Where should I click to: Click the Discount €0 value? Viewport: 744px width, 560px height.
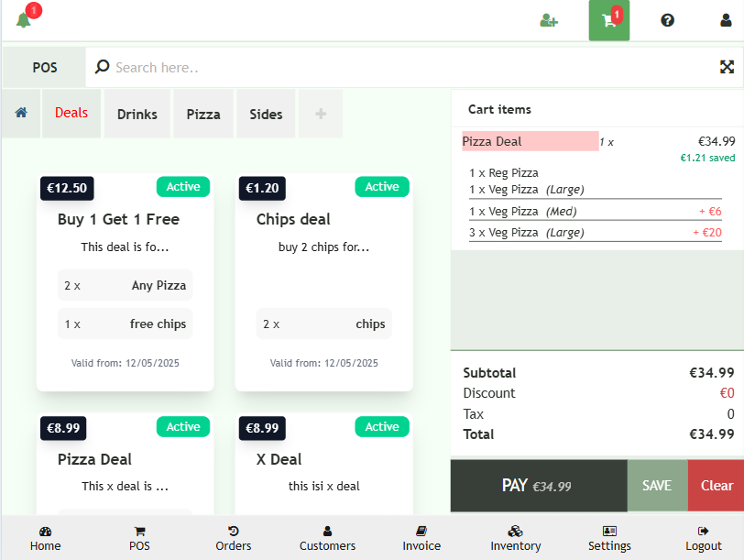727,393
